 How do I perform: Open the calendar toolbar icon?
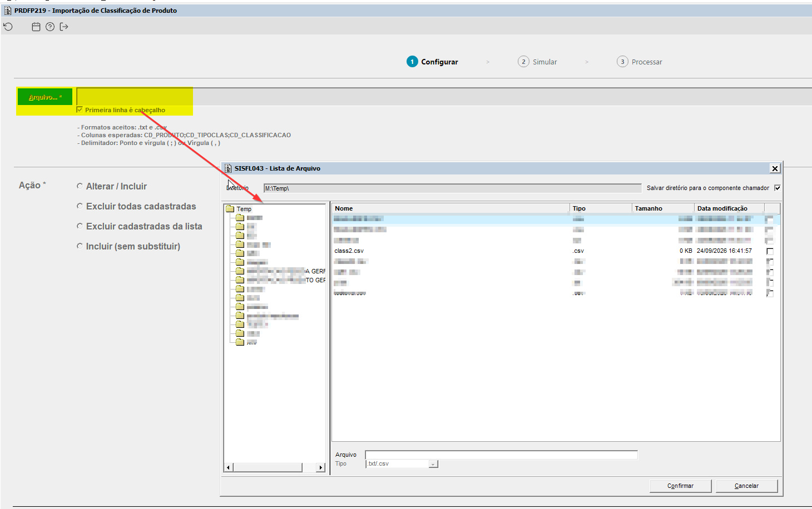click(36, 27)
